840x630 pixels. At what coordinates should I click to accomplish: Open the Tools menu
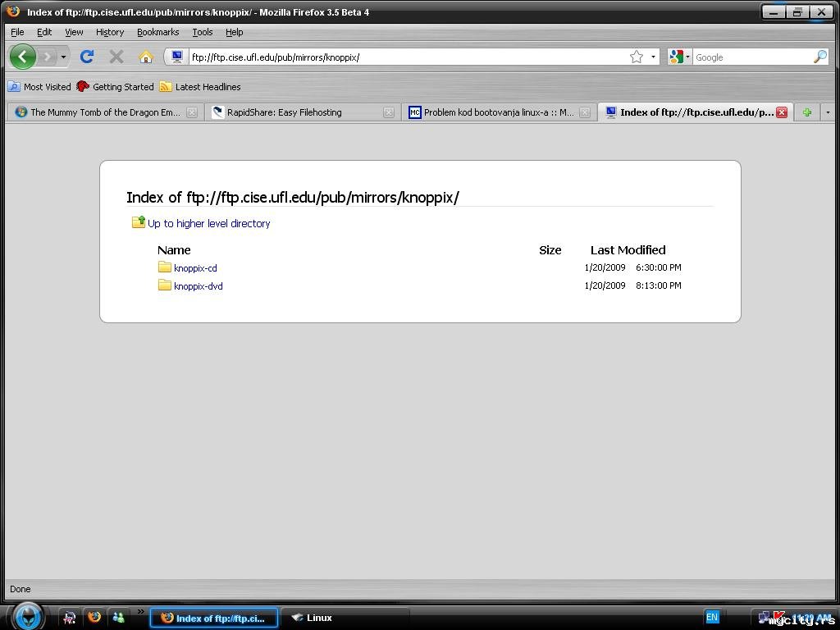tap(203, 32)
